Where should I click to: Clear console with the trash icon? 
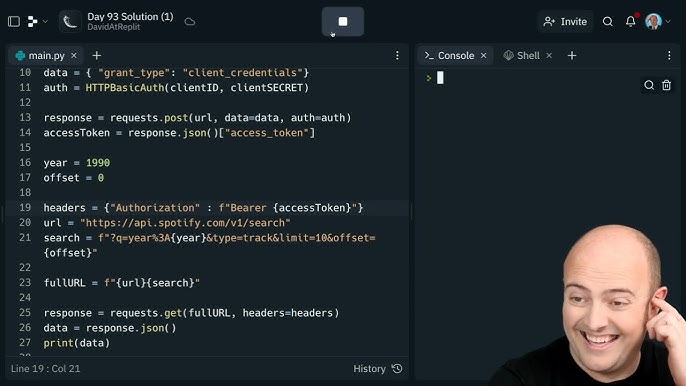(666, 85)
